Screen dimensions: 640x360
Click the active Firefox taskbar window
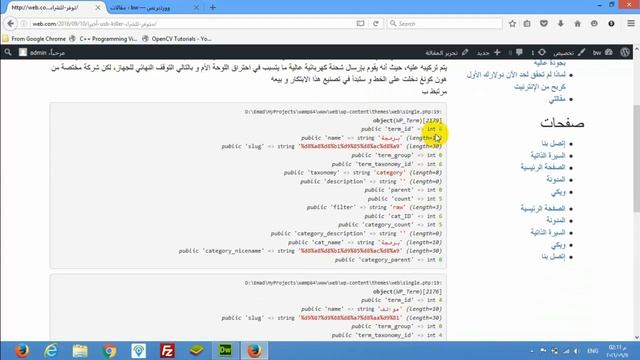pyautogui.click(x=254, y=351)
